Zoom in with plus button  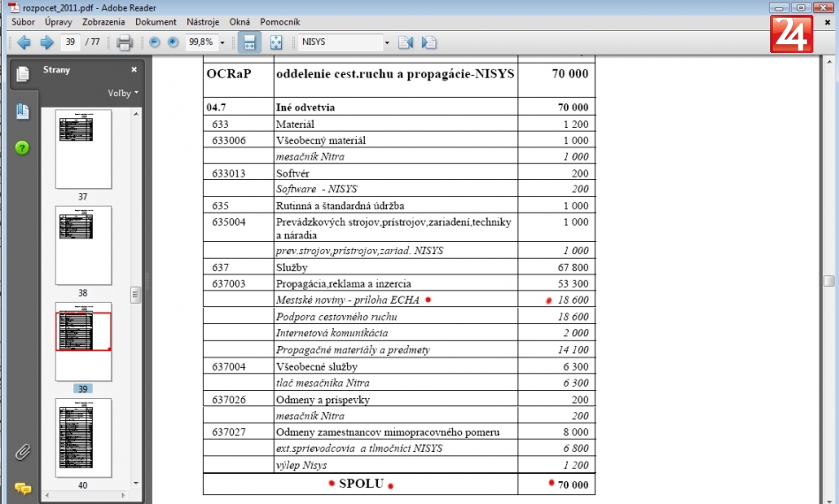tap(173, 42)
